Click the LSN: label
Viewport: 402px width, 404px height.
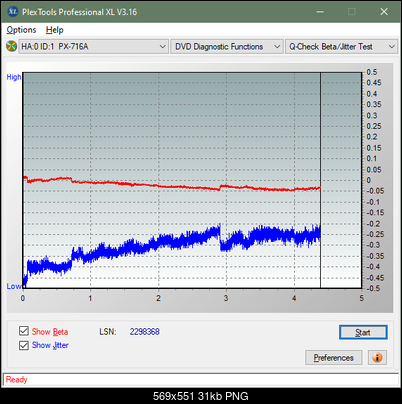(108, 332)
